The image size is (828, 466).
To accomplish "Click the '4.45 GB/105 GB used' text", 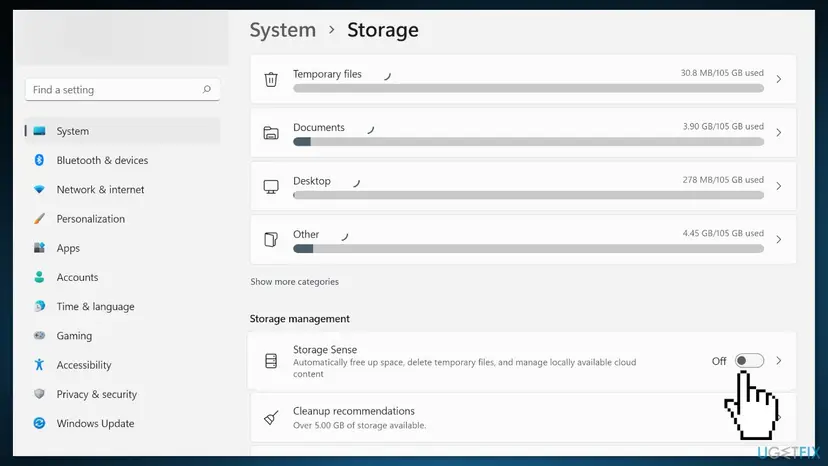I will (723, 233).
